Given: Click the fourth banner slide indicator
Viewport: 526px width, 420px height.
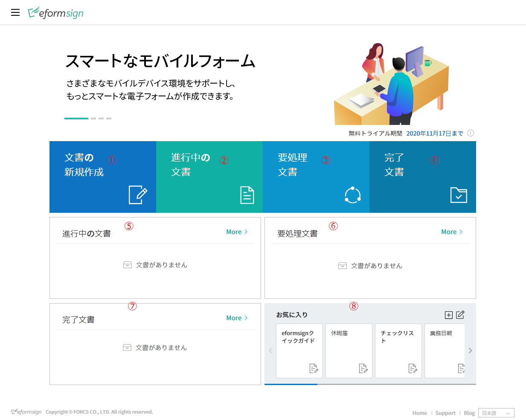Looking at the screenshot, I should point(109,119).
